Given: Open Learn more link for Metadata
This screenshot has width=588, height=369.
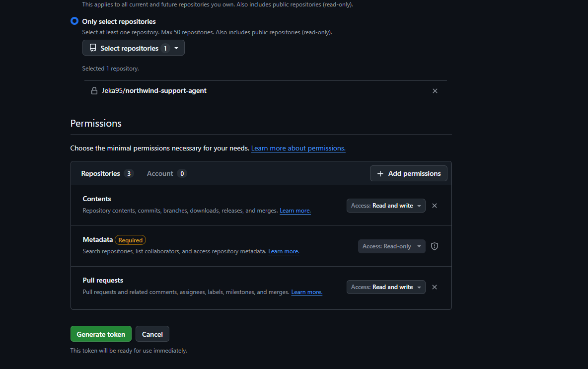Looking at the screenshot, I should click(284, 251).
